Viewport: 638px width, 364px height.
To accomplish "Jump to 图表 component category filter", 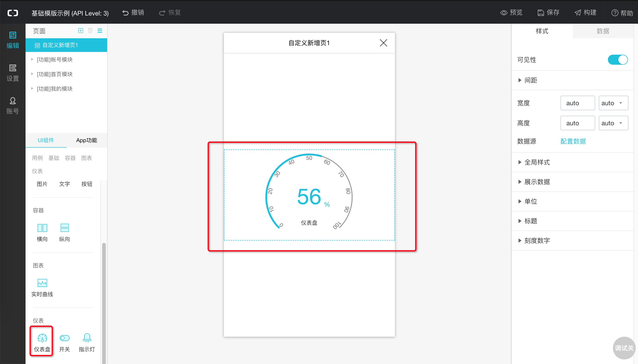I will pyautogui.click(x=87, y=158).
